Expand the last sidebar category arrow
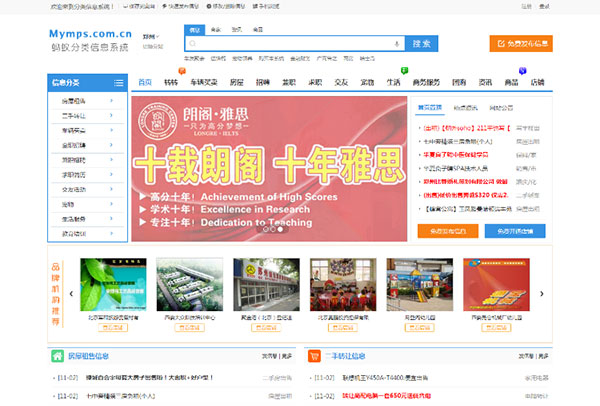The height and width of the screenshot is (406, 600). 111,233
